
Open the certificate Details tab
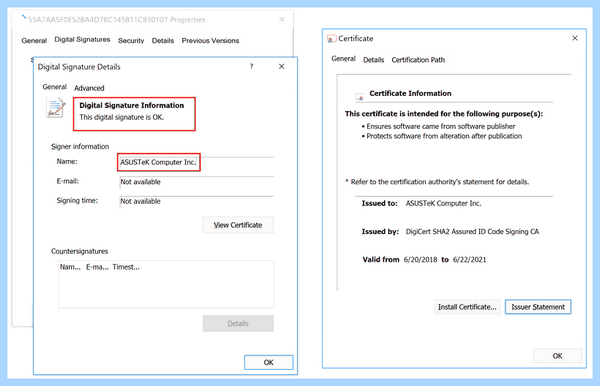373,60
